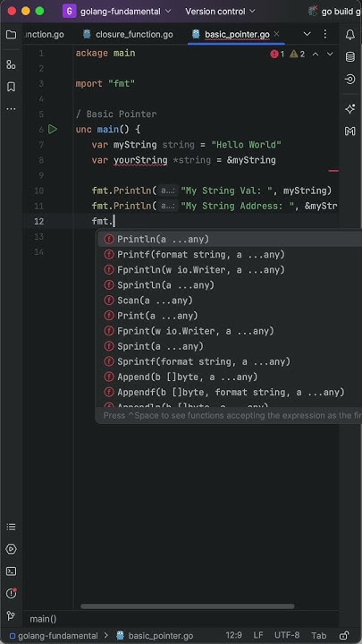Open the Bookmarks tool window
The width and height of the screenshot is (362, 644).
11,87
